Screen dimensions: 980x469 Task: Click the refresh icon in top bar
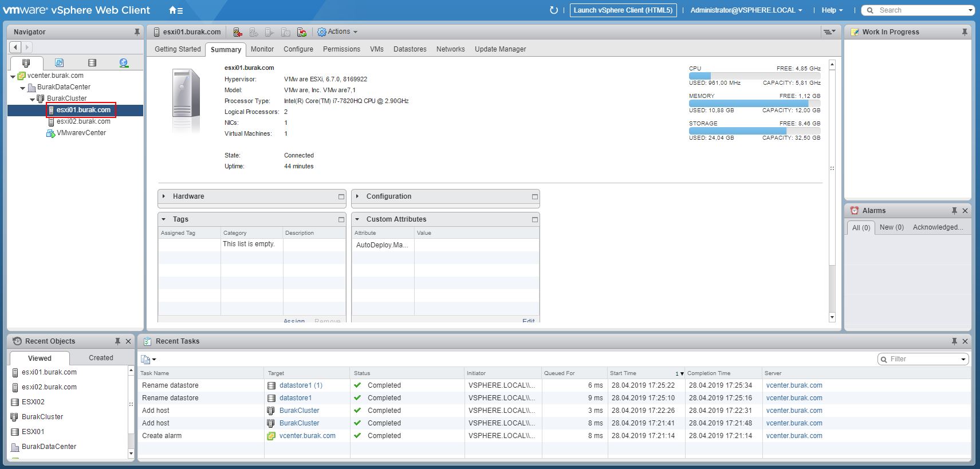point(553,10)
